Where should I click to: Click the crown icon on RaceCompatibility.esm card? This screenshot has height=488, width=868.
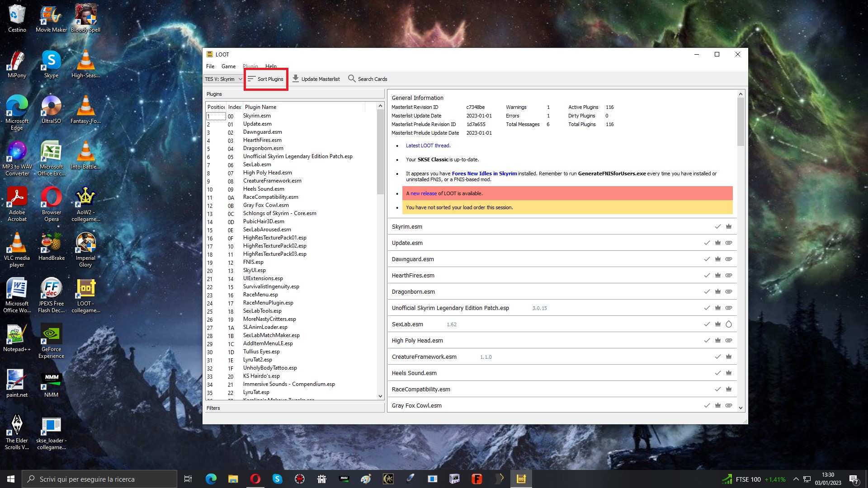(729, 389)
